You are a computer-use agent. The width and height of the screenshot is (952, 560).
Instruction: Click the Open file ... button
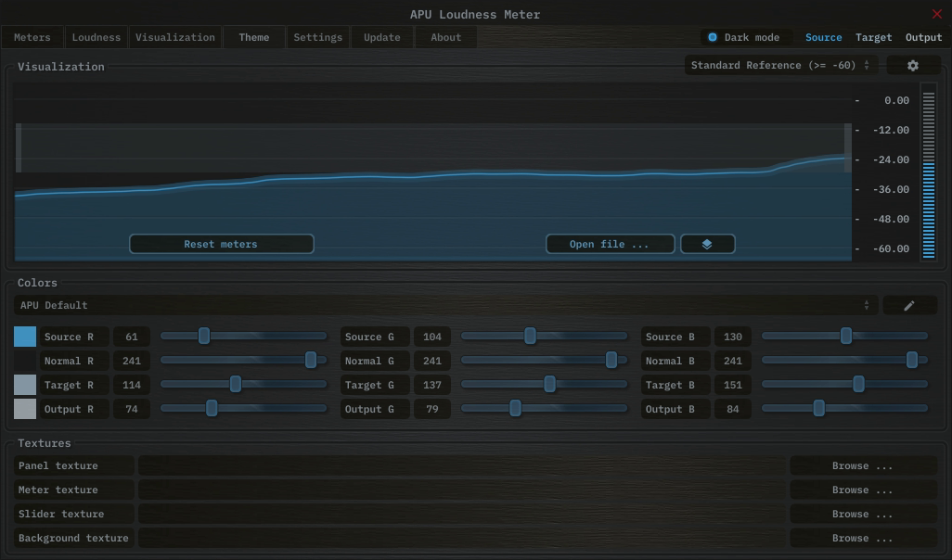609,244
